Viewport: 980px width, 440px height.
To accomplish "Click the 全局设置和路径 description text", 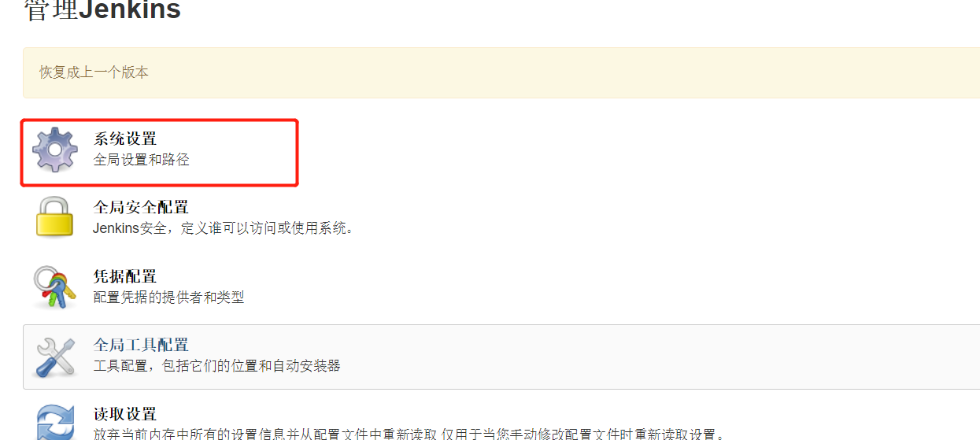I will (141, 160).
